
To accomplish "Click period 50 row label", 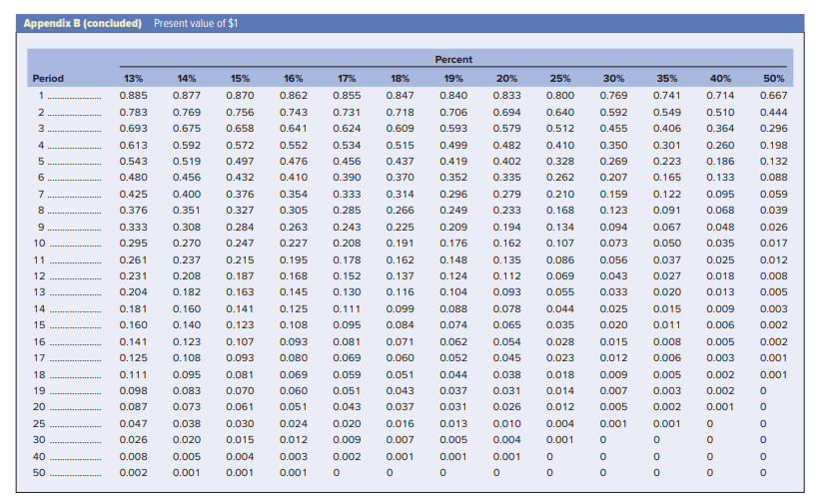I will 39,473.
